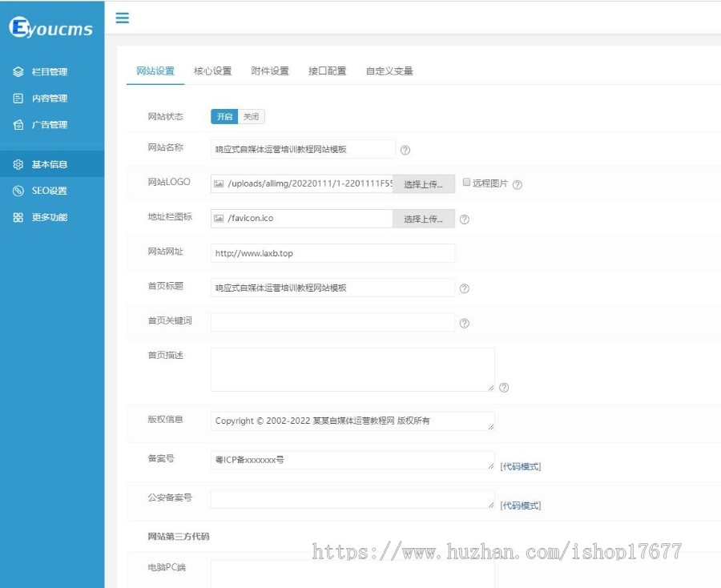Switch to 核心设置 tab

(x=212, y=70)
